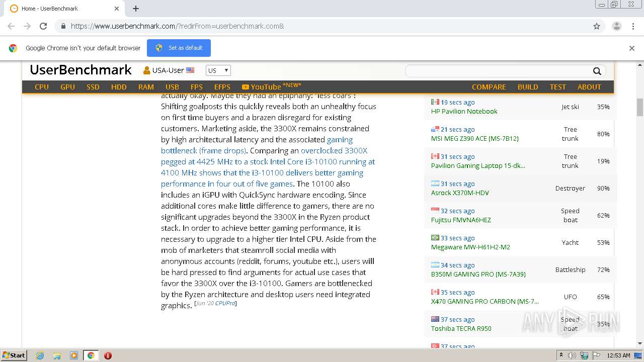This screenshot has height=362, width=644.
Task: Click the browser Forward arrow
Action: point(27,26)
